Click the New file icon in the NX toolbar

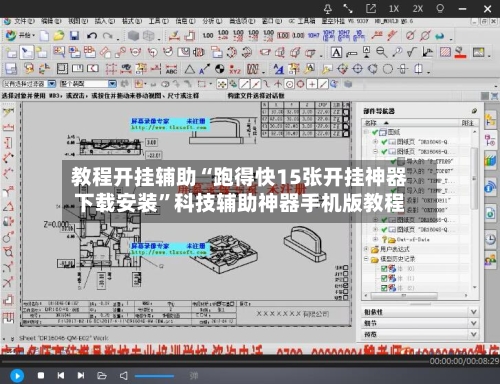(44, 36)
